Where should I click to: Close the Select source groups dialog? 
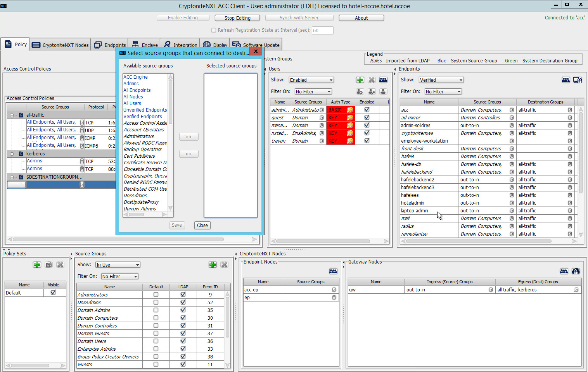click(x=255, y=51)
